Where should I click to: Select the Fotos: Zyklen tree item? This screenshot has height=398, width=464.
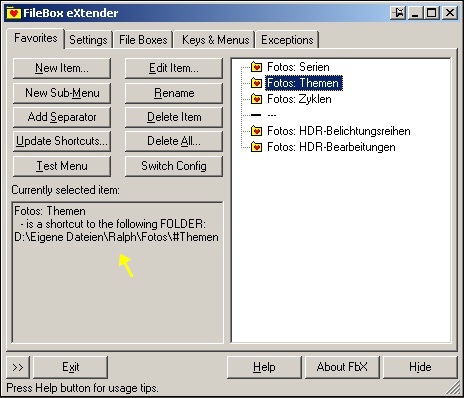299,99
